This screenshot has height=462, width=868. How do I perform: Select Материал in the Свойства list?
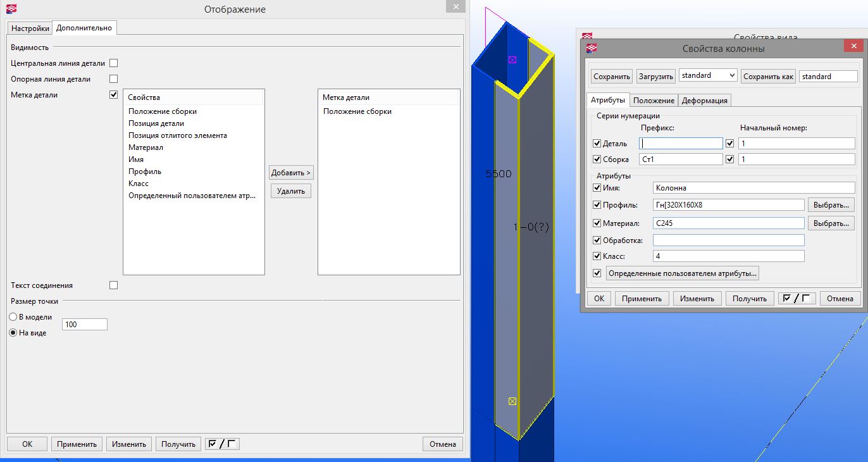click(146, 147)
